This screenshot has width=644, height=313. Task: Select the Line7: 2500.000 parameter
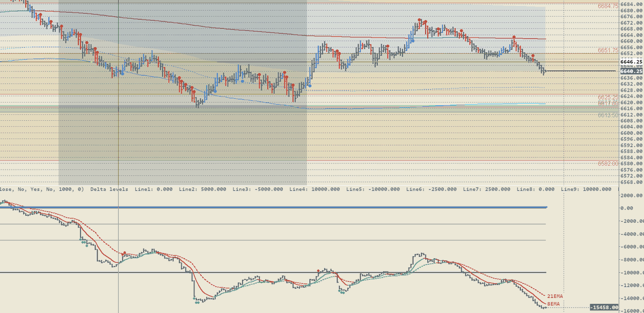[486, 190]
